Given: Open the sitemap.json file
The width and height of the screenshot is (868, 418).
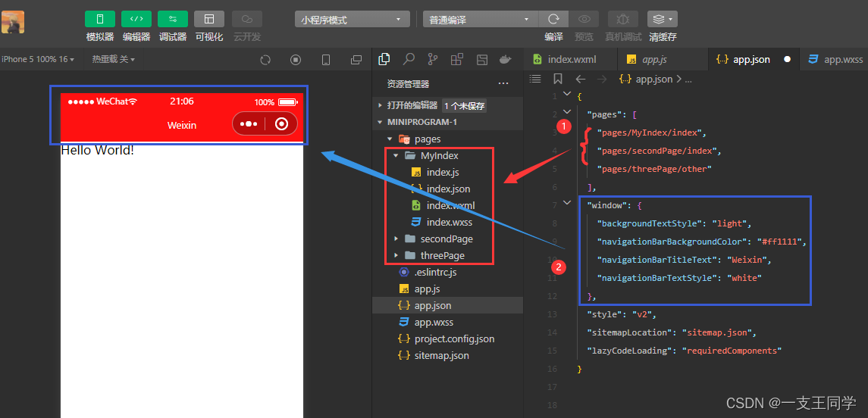Looking at the screenshot, I should (x=447, y=355).
